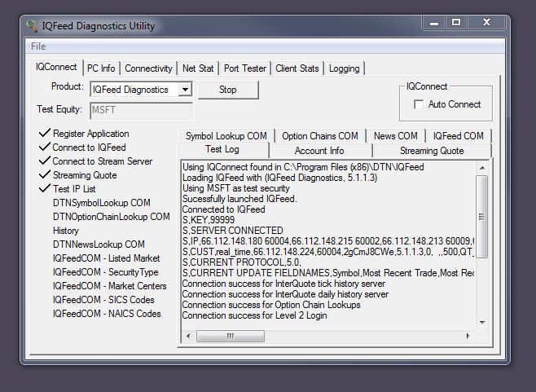Viewport: 536px width, 392px height.
Task: Click the Stop button
Action: click(228, 90)
